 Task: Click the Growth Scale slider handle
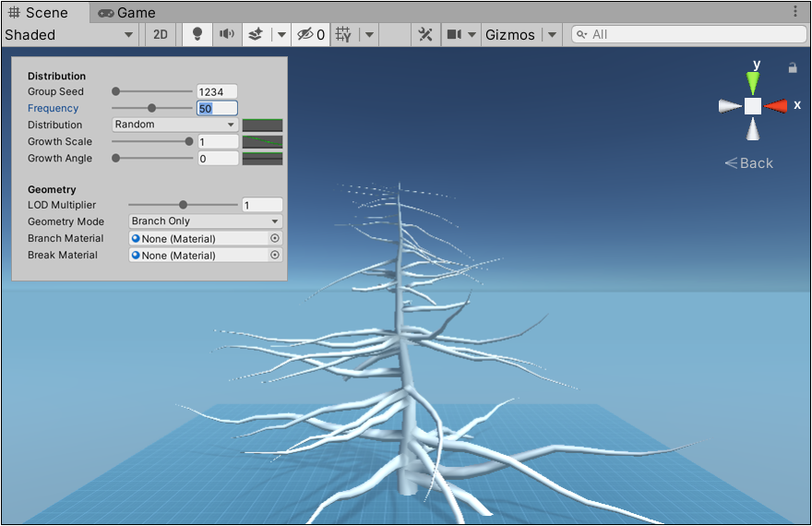pyautogui.click(x=189, y=141)
